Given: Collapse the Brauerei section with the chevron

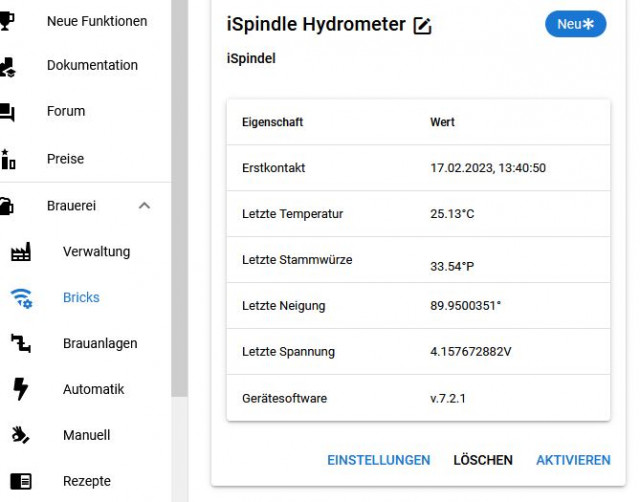Looking at the screenshot, I should click(x=144, y=206).
